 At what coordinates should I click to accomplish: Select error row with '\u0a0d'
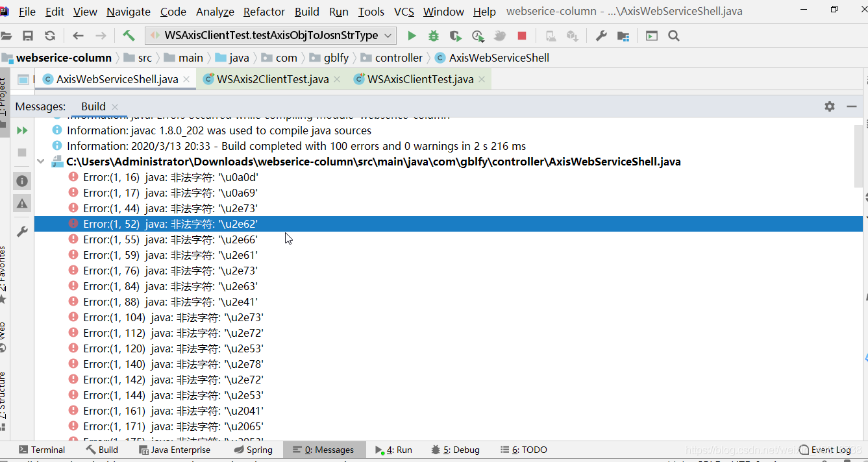tap(449, 177)
